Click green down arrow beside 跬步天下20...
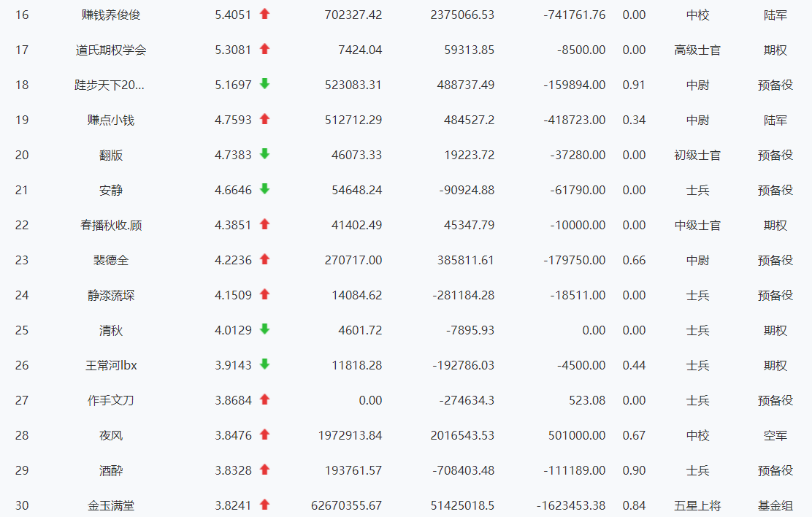Viewport: 812px width, 517px height. (264, 84)
